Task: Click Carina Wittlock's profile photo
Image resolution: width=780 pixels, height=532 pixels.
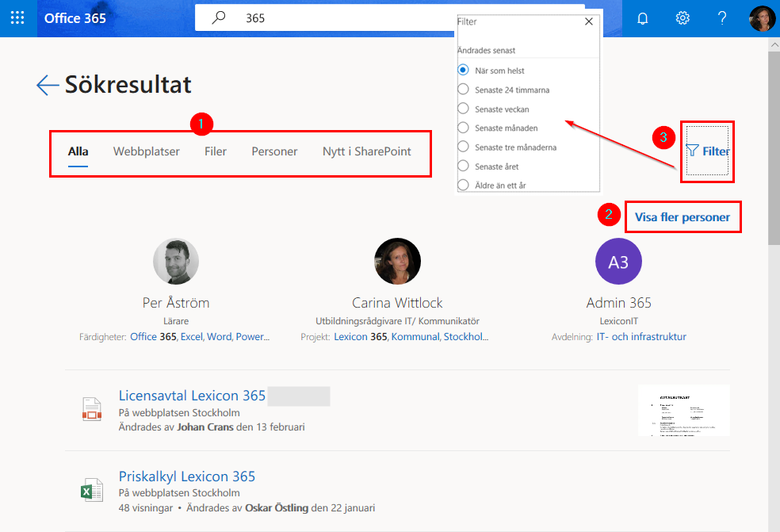Action: 397,262
